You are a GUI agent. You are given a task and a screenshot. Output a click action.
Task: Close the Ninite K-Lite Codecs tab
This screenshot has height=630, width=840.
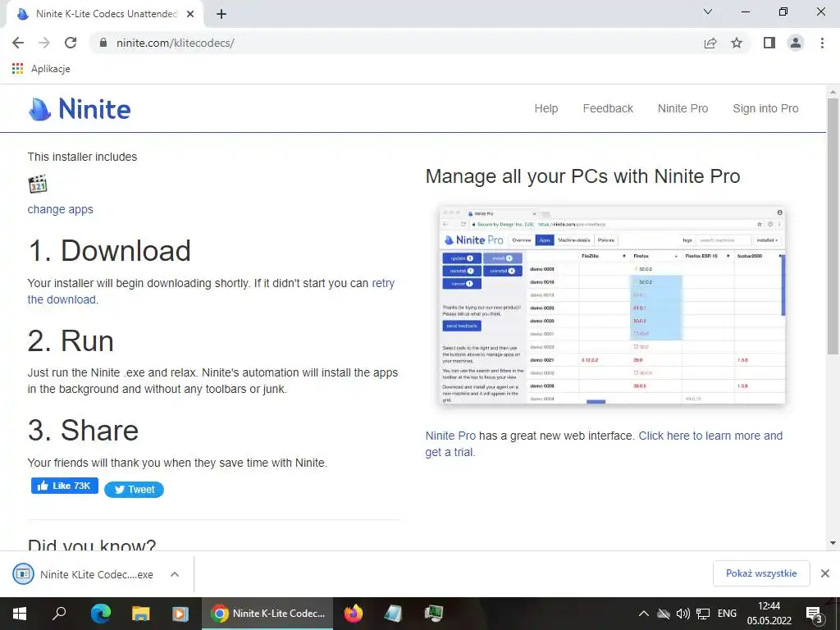pyautogui.click(x=190, y=14)
